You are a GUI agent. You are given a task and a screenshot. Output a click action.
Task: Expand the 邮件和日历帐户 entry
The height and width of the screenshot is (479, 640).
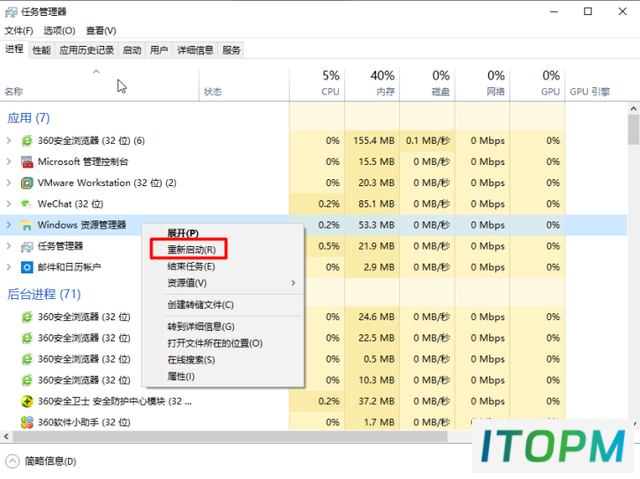coord(9,267)
